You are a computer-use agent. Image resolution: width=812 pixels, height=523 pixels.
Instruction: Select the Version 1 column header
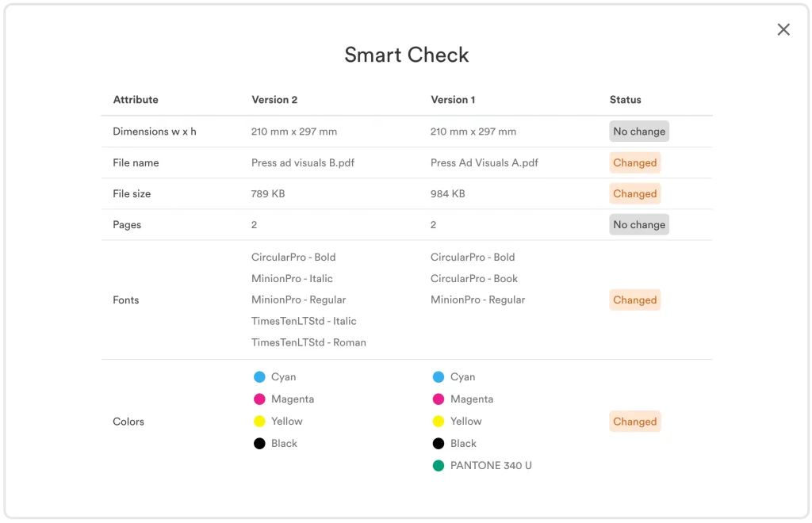click(x=453, y=100)
